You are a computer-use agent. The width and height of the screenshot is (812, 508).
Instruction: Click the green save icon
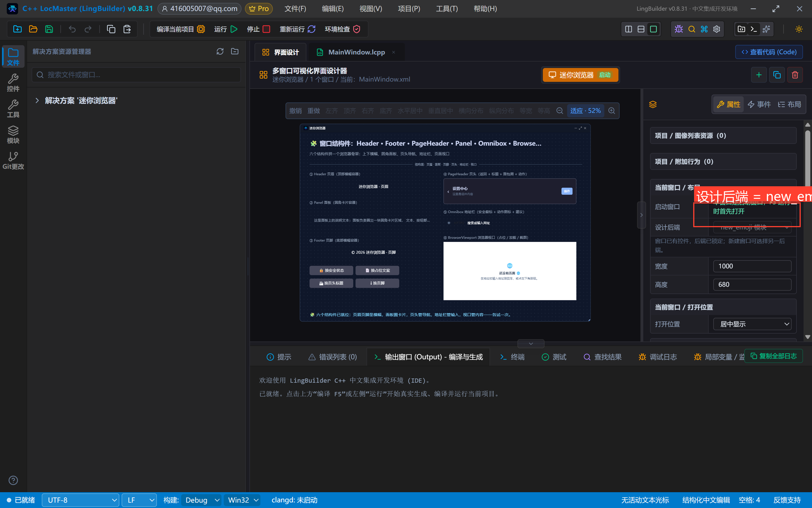coord(49,29)
